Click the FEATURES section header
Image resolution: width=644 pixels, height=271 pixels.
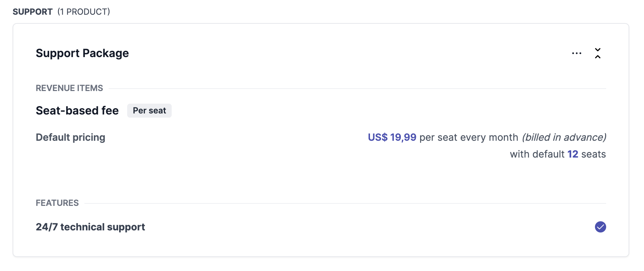point(57,203)
